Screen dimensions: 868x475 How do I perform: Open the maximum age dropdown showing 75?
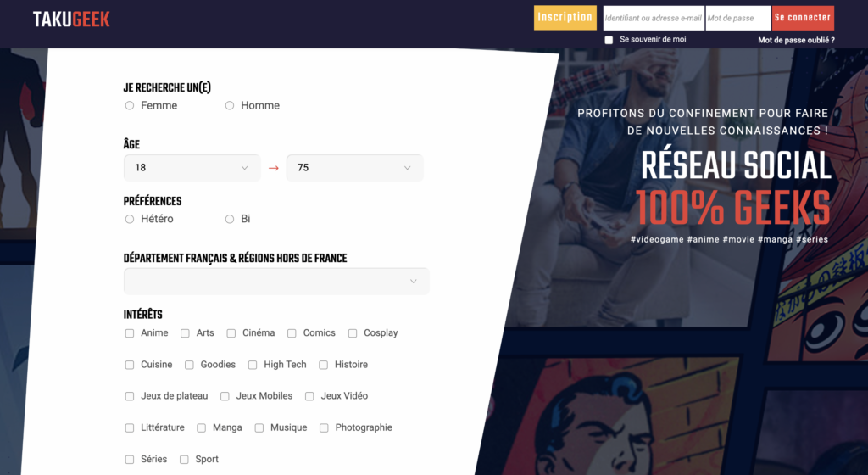[355, 168]
